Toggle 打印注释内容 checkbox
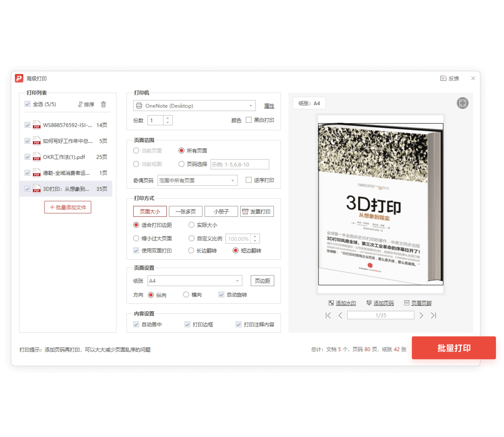Image resolution: width=504 pixels, height=437 pixels. pyautogui.click(x=239, y=324)
